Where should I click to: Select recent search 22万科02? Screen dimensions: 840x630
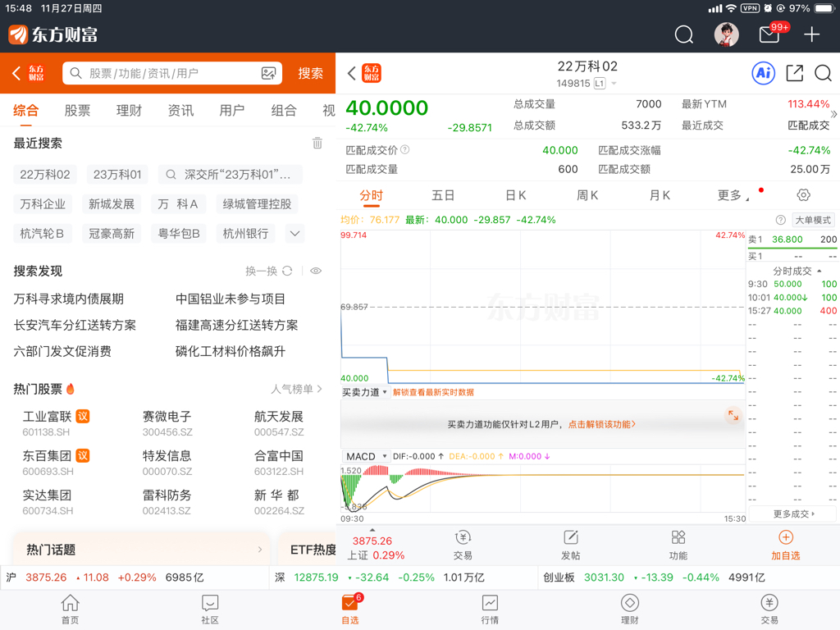point(45,175)
